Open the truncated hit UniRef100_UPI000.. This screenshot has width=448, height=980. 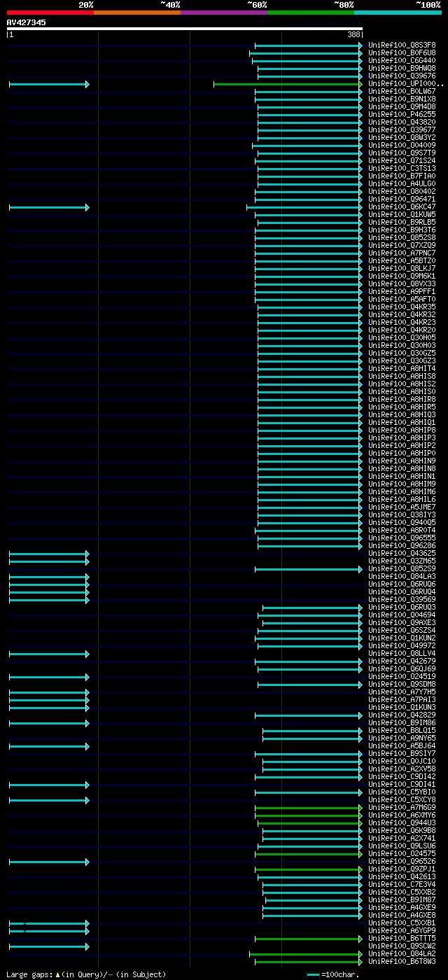tap(406, 83)
